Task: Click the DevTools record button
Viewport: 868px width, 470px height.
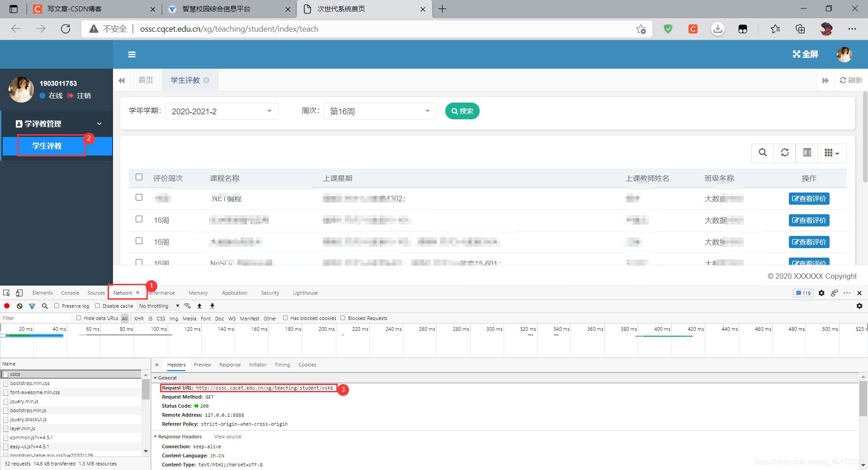Action: point(7,306)
